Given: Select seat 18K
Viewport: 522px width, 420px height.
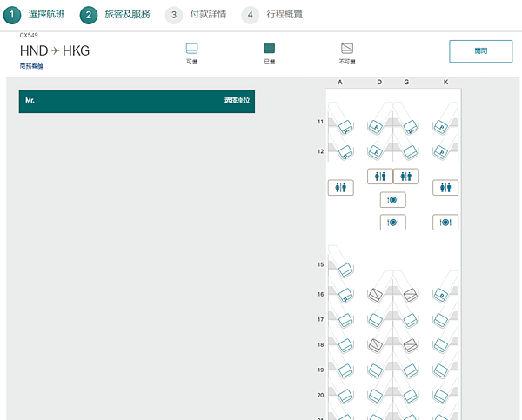Looking at the screenshot, I should [x=440, y=346].
